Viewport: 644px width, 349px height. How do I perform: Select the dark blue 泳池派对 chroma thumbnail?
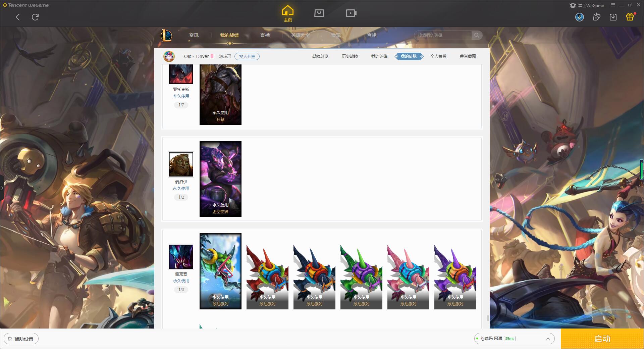pyautogui.click(x=314, y=277)
